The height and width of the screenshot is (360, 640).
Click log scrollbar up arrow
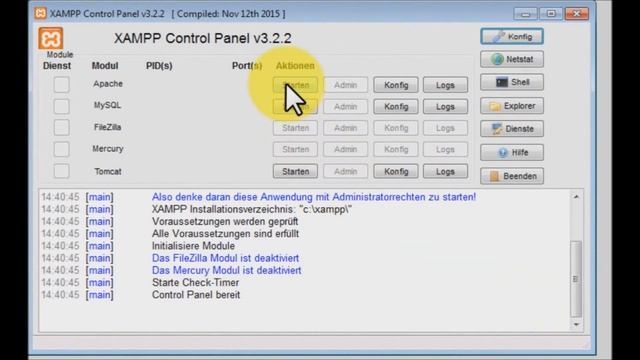click(x=576, y=197)
